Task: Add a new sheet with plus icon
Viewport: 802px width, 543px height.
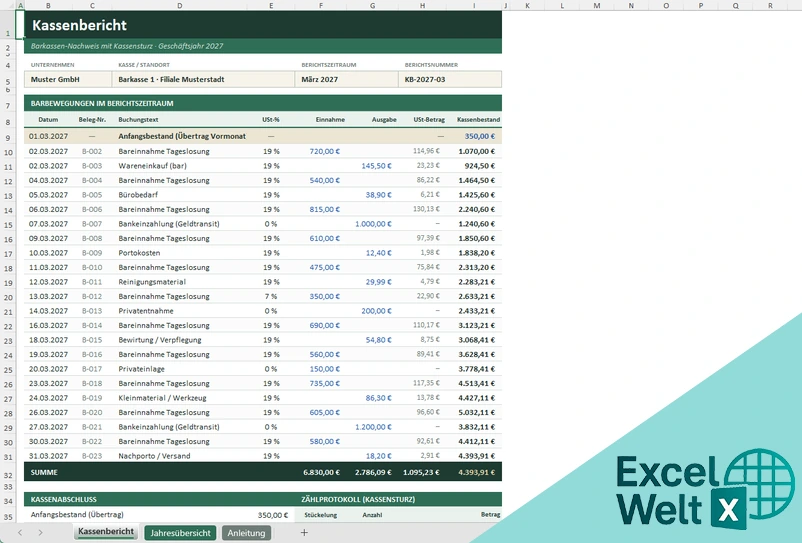Action: (304, 533)
